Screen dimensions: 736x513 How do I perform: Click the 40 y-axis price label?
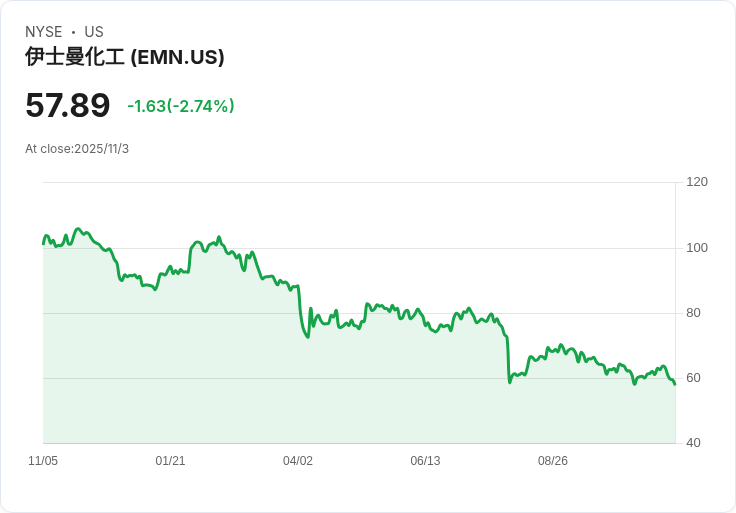point(693,443)
